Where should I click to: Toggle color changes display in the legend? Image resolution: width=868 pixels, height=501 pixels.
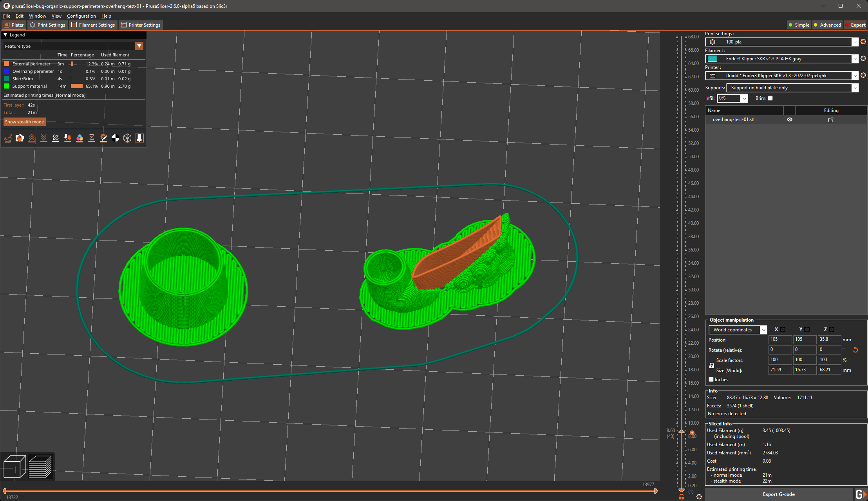[x=80, y=138]
